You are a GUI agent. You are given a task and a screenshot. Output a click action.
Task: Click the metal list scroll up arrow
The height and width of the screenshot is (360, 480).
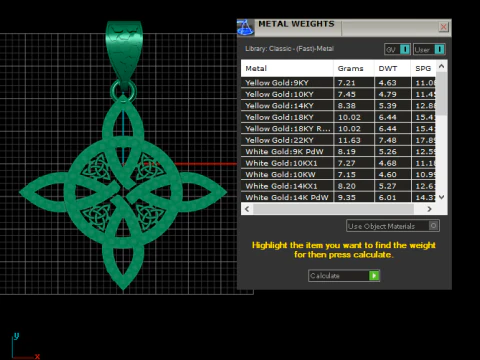[x=442, y=66]
